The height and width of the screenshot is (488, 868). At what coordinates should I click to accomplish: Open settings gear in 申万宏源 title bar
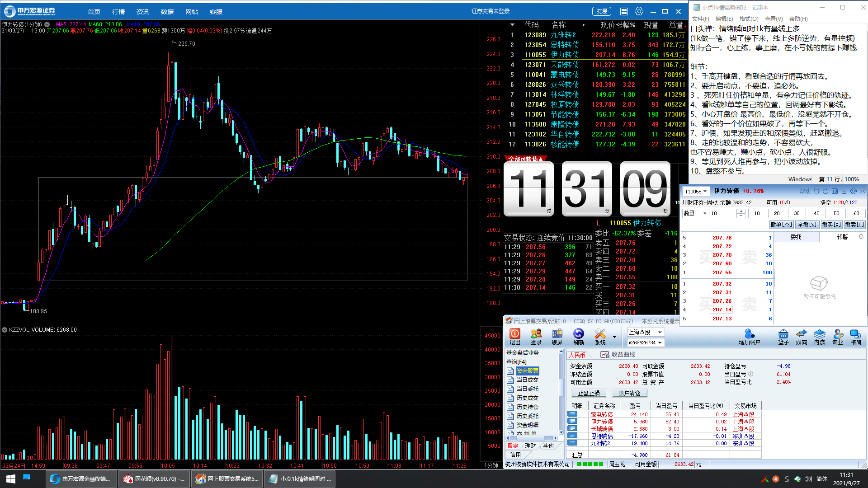tap(639, 11)
